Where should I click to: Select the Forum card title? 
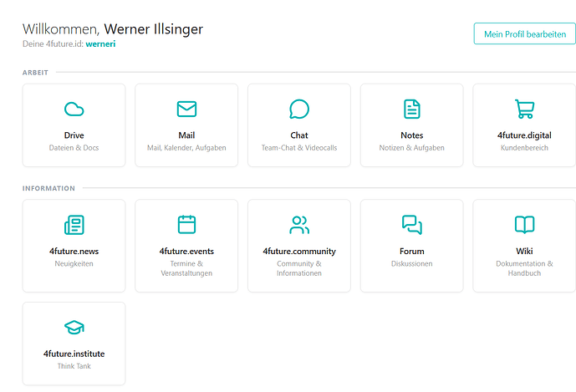[x=412, y=252]
